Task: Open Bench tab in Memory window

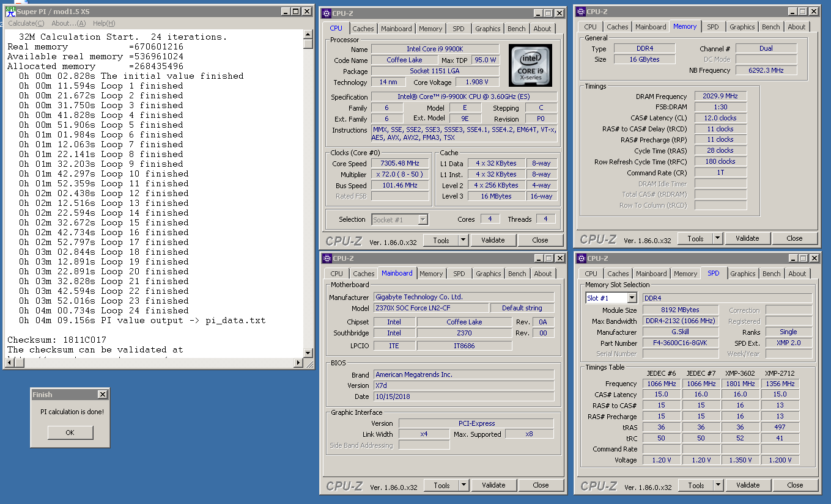Action: coord(771,27)
